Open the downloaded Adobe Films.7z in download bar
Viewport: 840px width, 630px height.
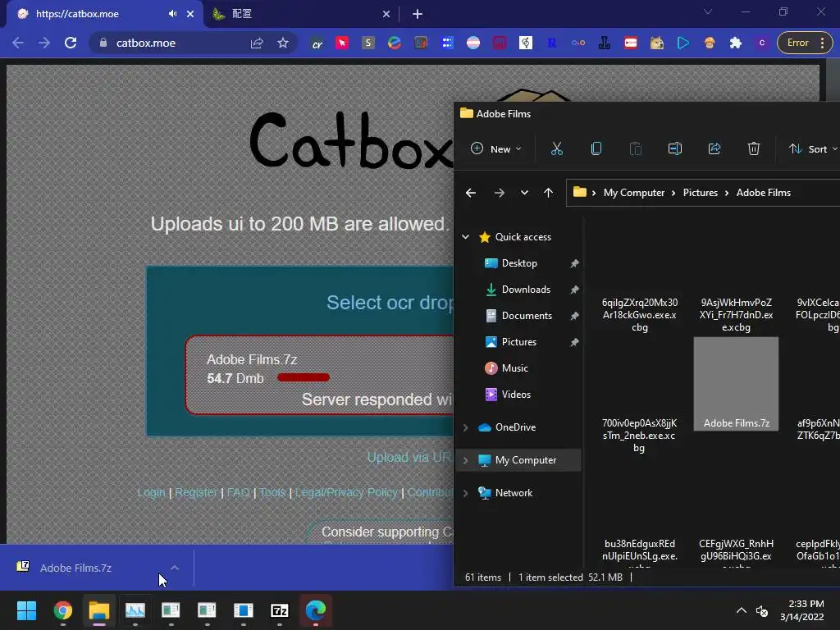tap(75, 568)
